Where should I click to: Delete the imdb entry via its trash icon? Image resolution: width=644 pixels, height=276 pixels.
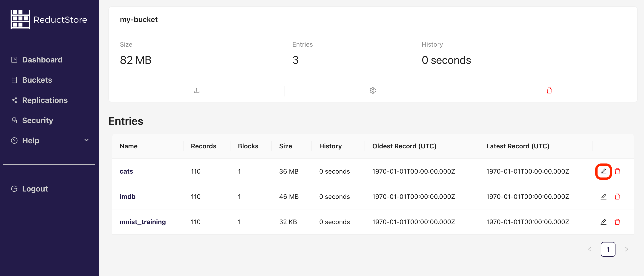coord(618,197)
